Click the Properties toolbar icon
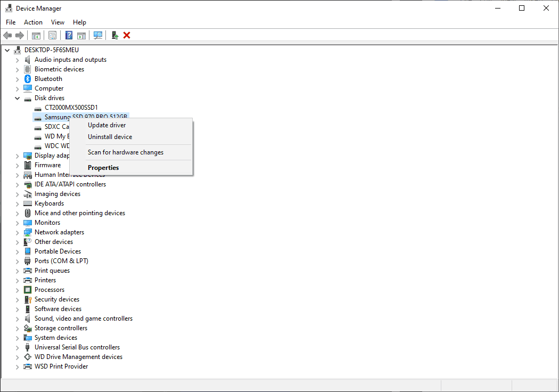This screenshot has height=392, width=559. coord(52,35)
